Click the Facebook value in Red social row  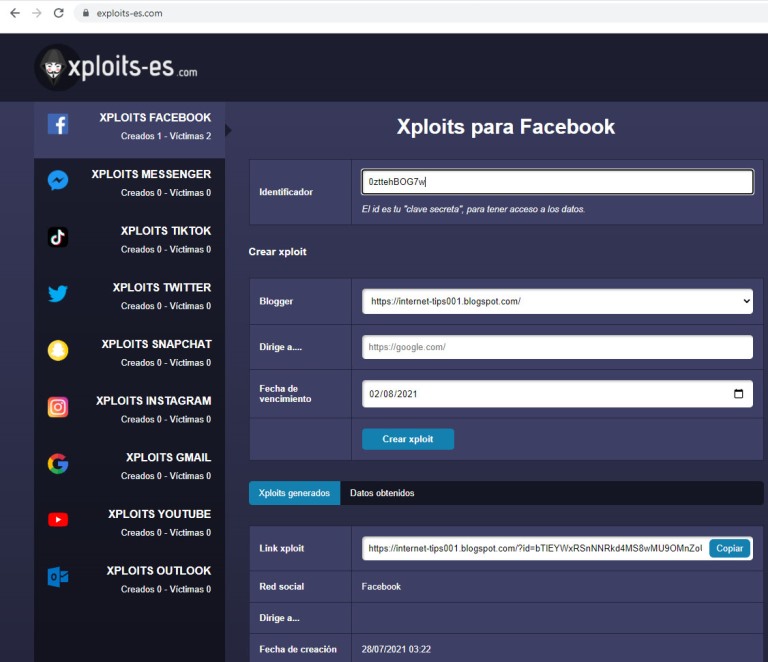[x=381, y=587]
